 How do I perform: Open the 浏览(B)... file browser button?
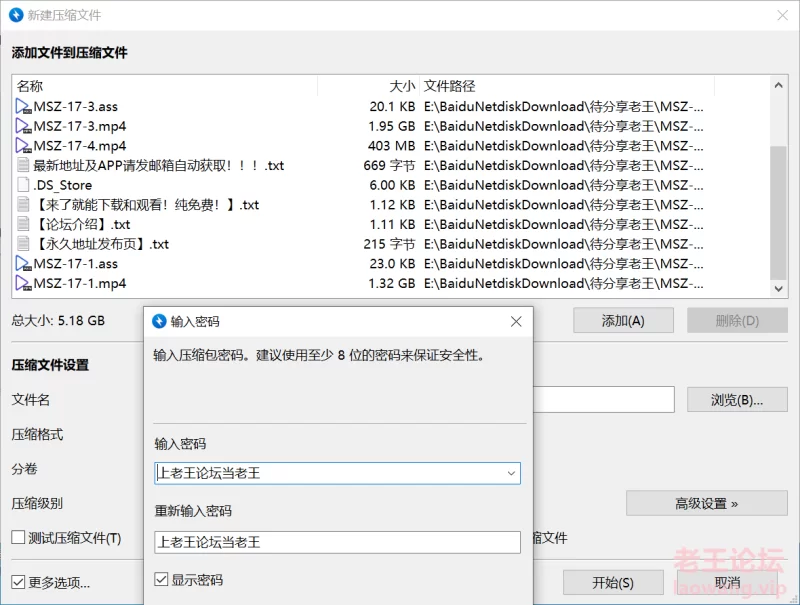(x=737, y=399)
